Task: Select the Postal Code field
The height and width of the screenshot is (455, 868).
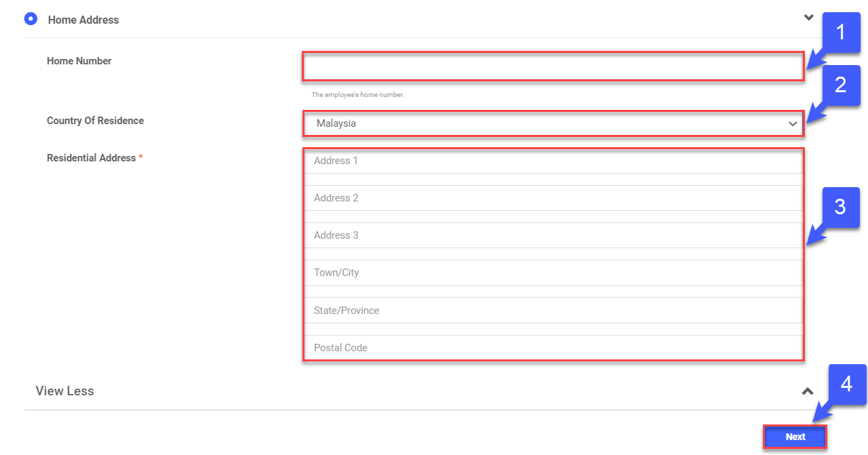Action: click(x=553, y=348)
